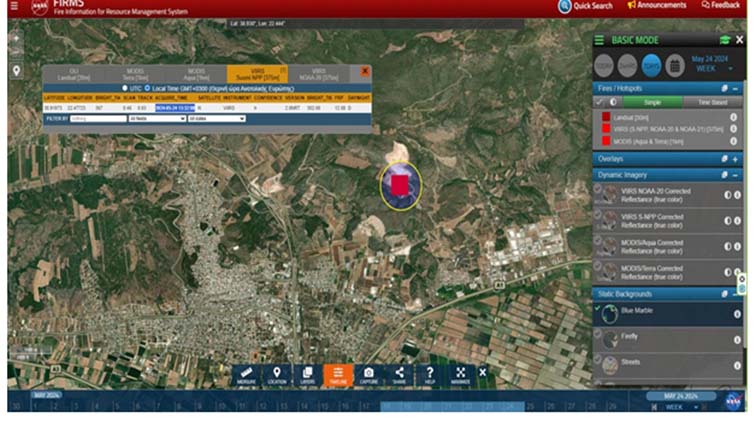Show info for Streets background
The width and height of the screenshot is (756, 423).
(737, 366)
